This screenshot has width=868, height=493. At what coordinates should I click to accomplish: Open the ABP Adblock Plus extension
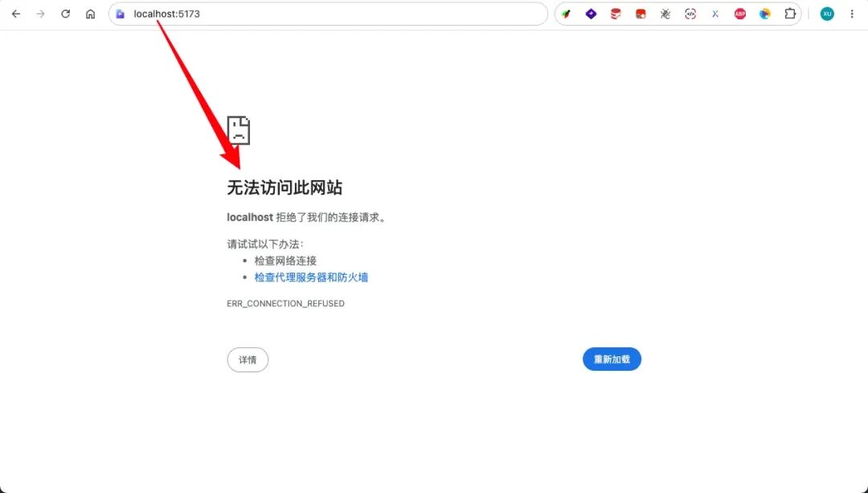point(740,14)
